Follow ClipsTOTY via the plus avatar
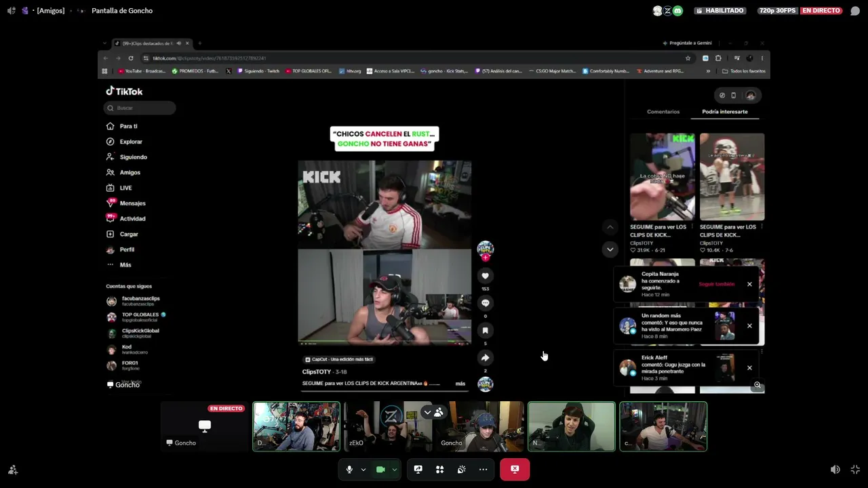This screenshot has width=868, height=488. pos(485,258)
